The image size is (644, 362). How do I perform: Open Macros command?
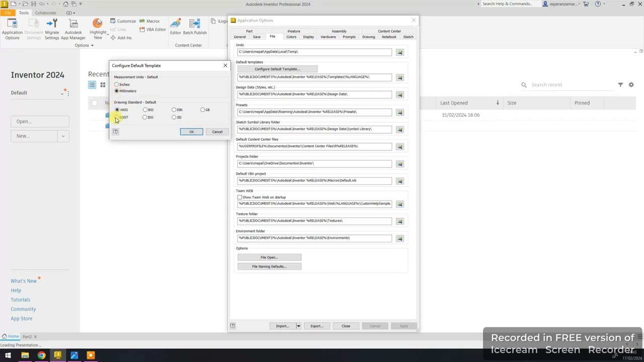point(149,21)
